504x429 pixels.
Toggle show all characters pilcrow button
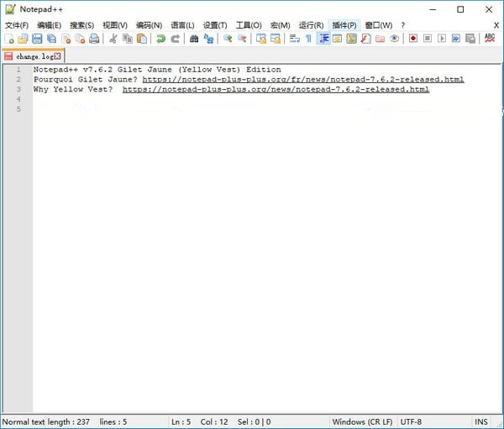coord(308,39)
